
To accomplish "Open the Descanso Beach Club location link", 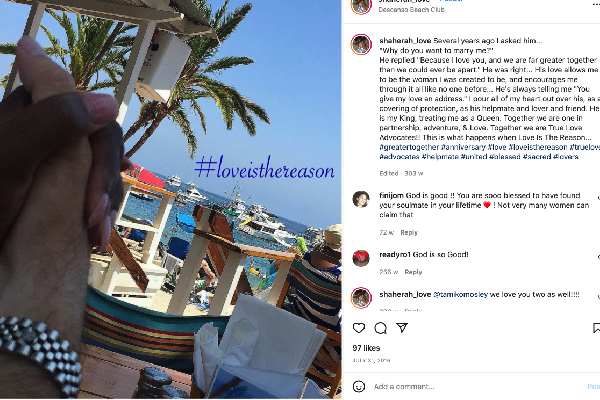I will click(411, 10).
